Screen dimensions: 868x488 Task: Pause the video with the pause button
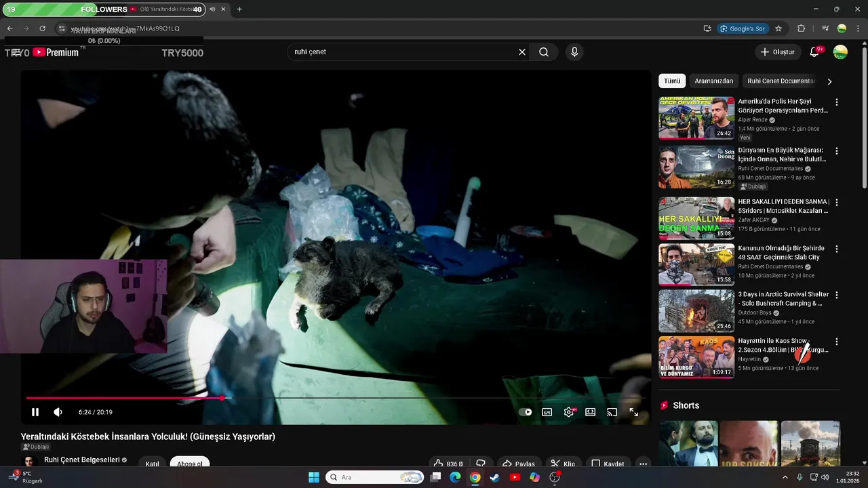35,412
